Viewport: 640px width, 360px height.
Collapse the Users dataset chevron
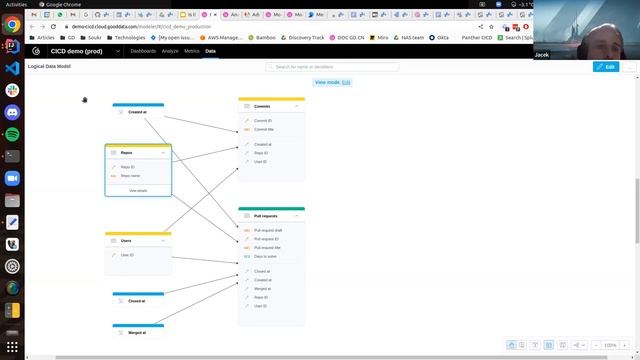pyautogui.click(x=163, y=241)
